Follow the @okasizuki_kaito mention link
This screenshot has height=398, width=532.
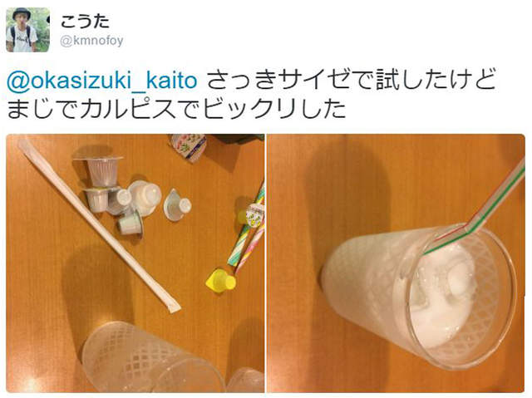coord(101,81)
